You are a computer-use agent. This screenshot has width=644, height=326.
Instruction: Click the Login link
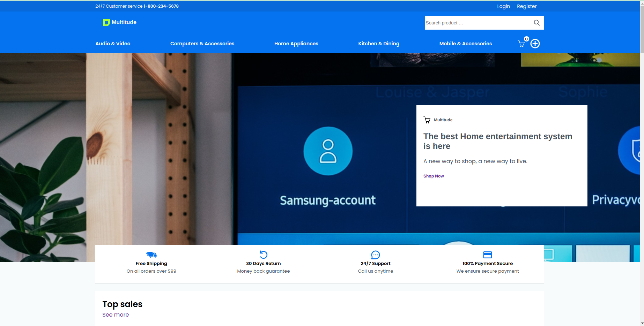click(503, 6)
